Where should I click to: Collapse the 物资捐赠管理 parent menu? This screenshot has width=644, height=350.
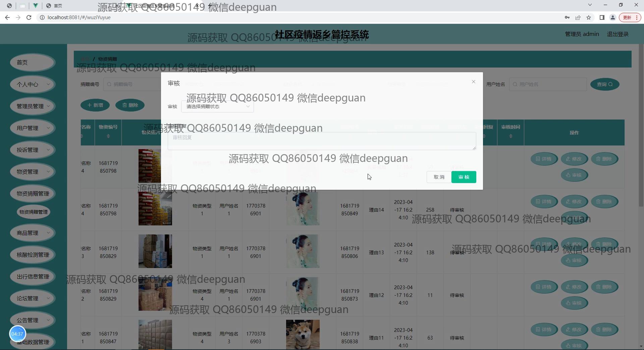33,193
